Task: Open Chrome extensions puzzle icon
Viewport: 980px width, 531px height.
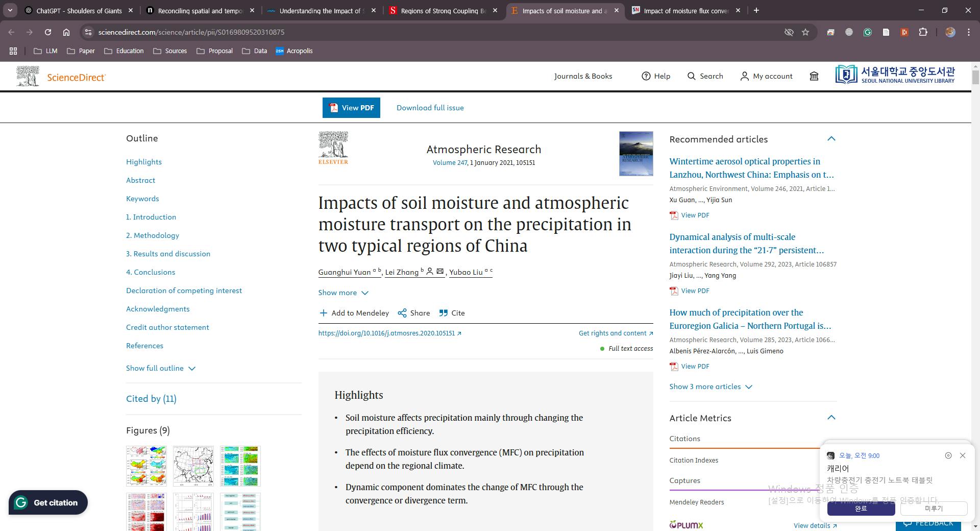Action: pos(923,32)
